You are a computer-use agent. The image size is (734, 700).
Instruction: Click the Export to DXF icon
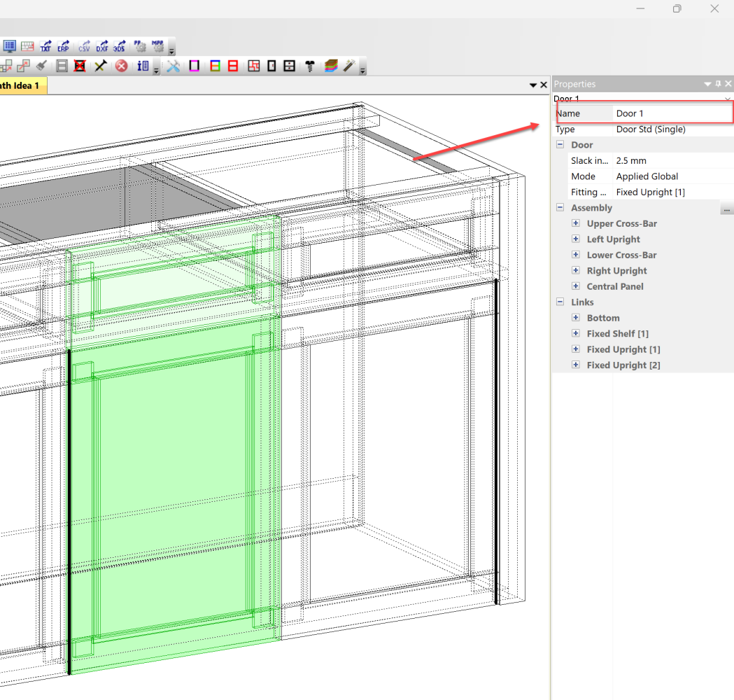click(x=102, y=47)
